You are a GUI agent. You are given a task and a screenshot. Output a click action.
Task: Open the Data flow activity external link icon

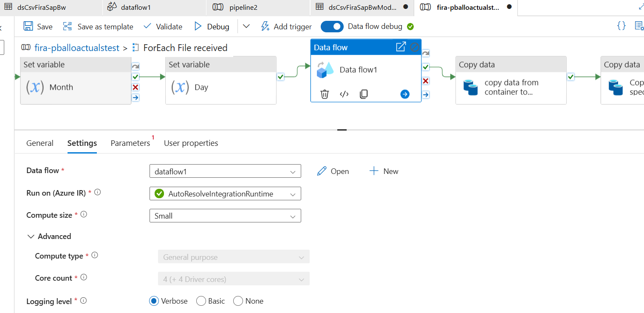tap(401, 47)
